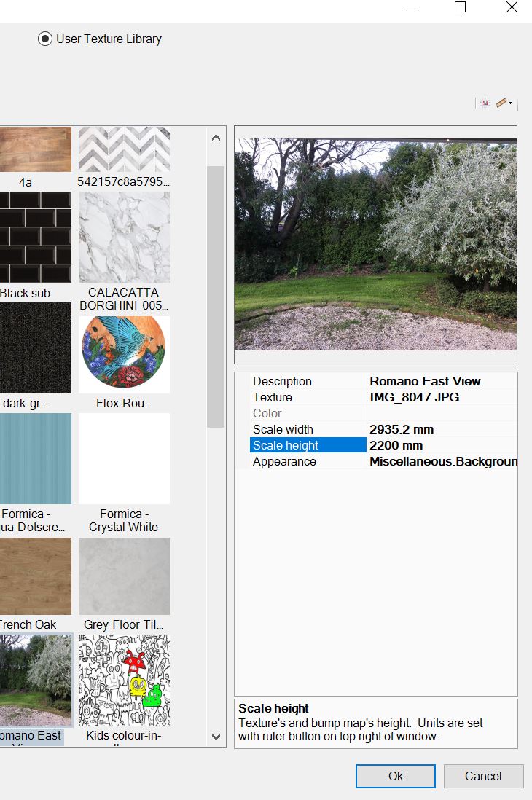Image resolution: width=532 pixels, height=800 pixels.
Task: Click the Formica Crystal White label text
Action: 124,520
